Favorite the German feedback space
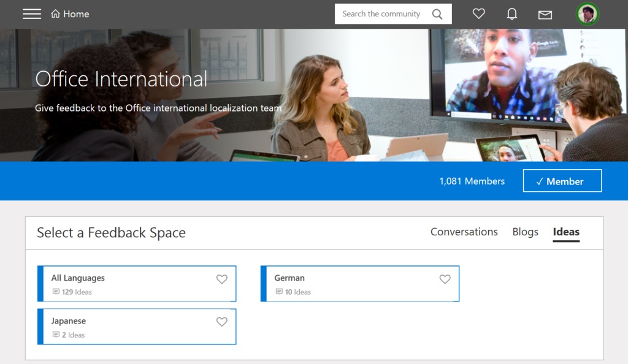The width and height of the screenshot is (628, 364). pos(445,279)
